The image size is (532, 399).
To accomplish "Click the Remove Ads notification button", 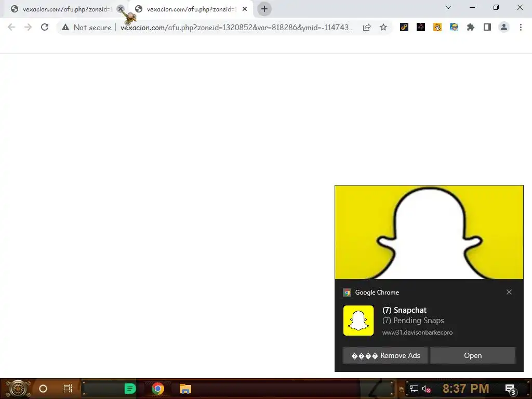I will [385, 355].
